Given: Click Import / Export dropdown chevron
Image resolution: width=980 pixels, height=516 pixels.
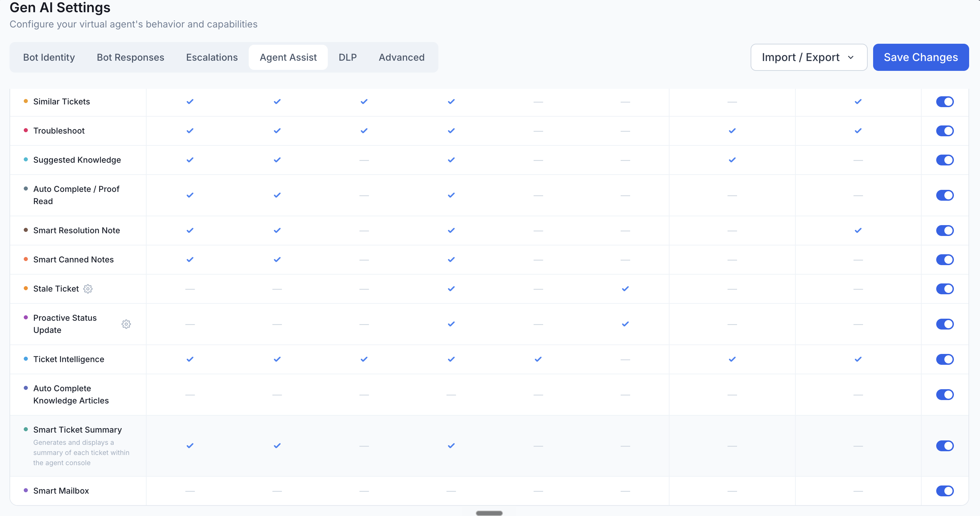Looking at the screenshot, I should 851,57.
